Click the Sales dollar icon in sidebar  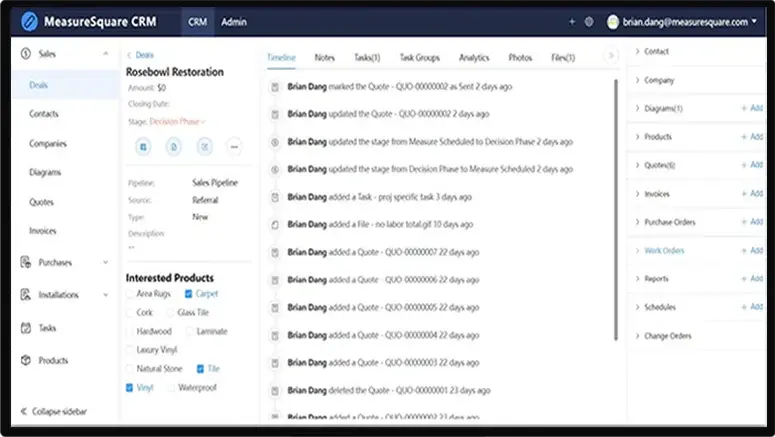point(26,53)
